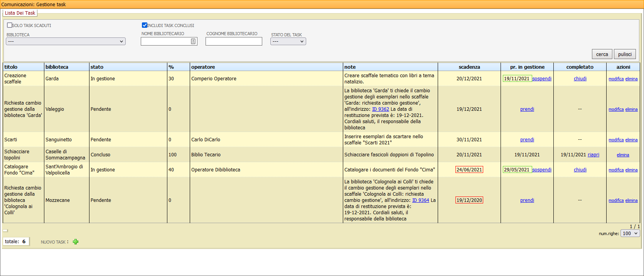
Task: Change num.righe dropdown value
Action: click(630, 233)
